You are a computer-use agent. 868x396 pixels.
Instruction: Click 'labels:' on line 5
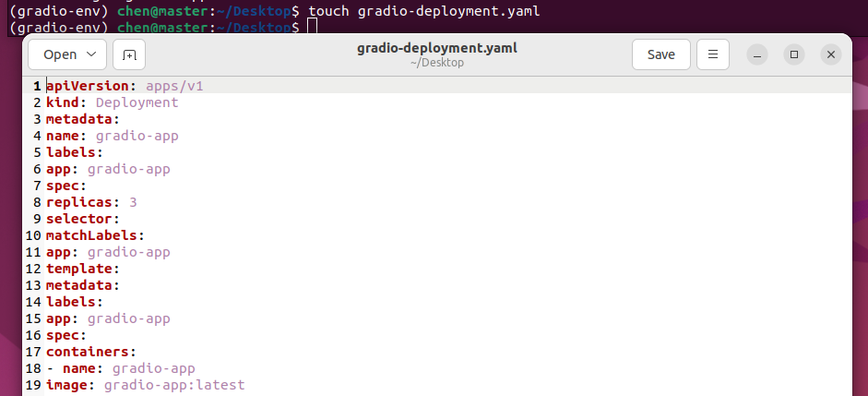(75, 152)
